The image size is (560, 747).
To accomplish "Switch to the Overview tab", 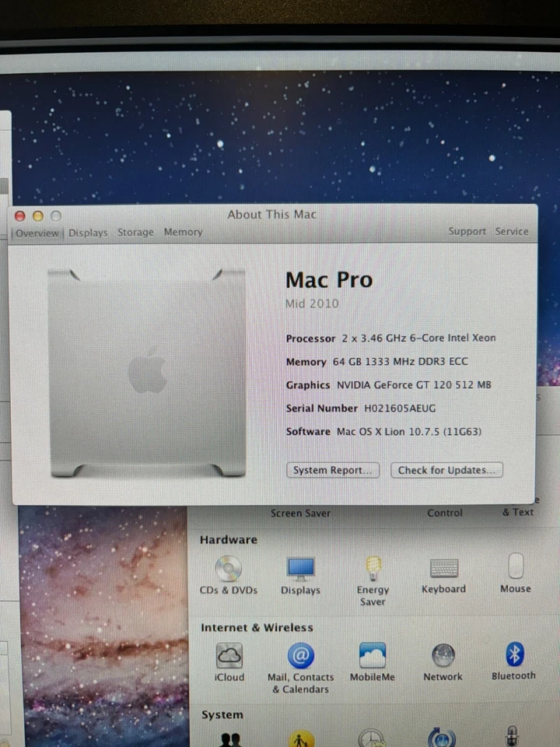I will (x=37, y=233).
